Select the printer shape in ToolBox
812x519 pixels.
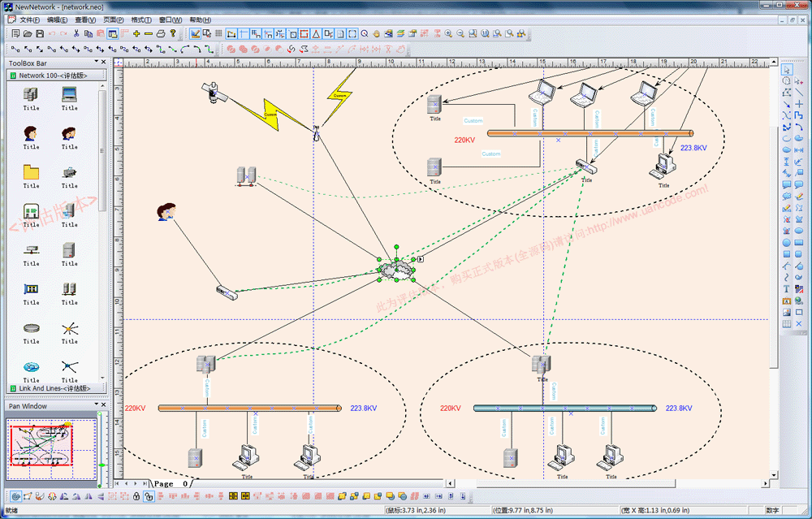[70, 172]
